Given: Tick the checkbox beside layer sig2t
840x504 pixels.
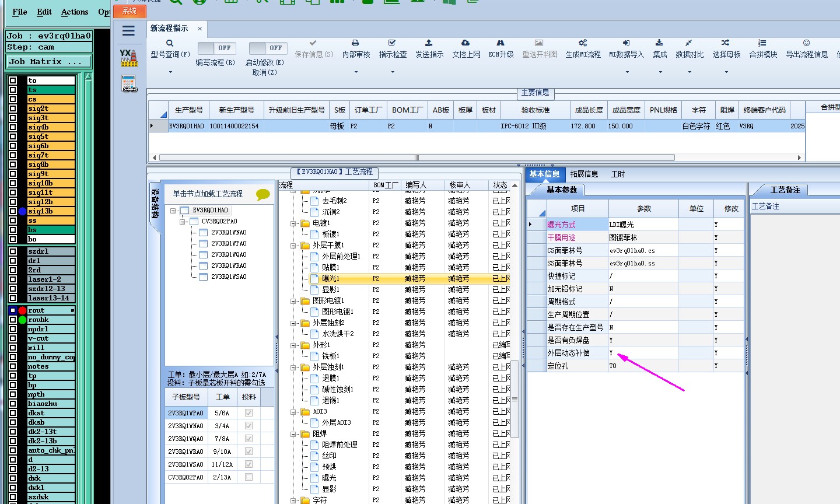Looking at the screenshot, I should [x=13, y=108].
